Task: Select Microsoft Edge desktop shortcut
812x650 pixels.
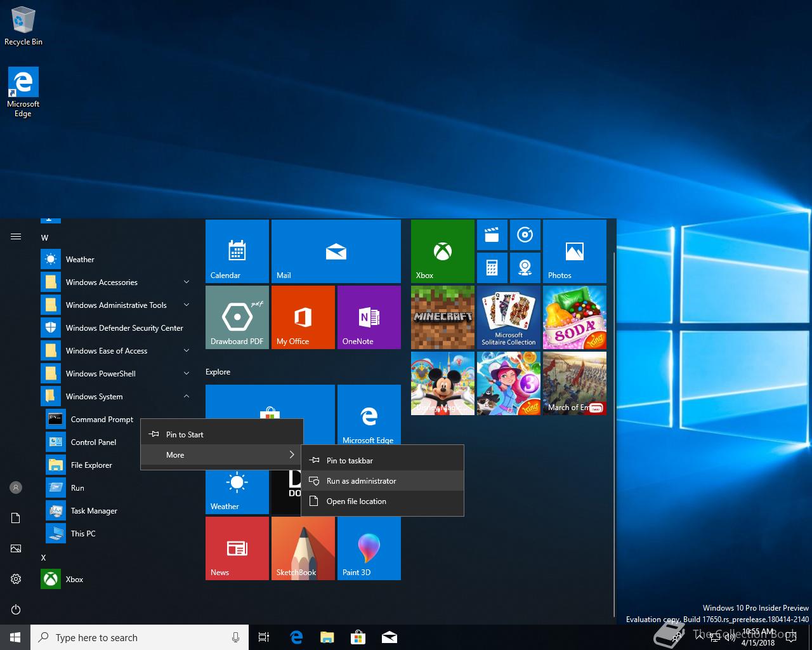Action: (x=23, y=93)
